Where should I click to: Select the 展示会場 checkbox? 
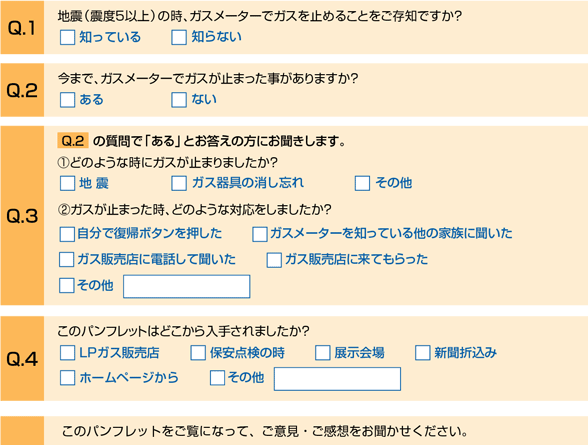pos(322,353)
